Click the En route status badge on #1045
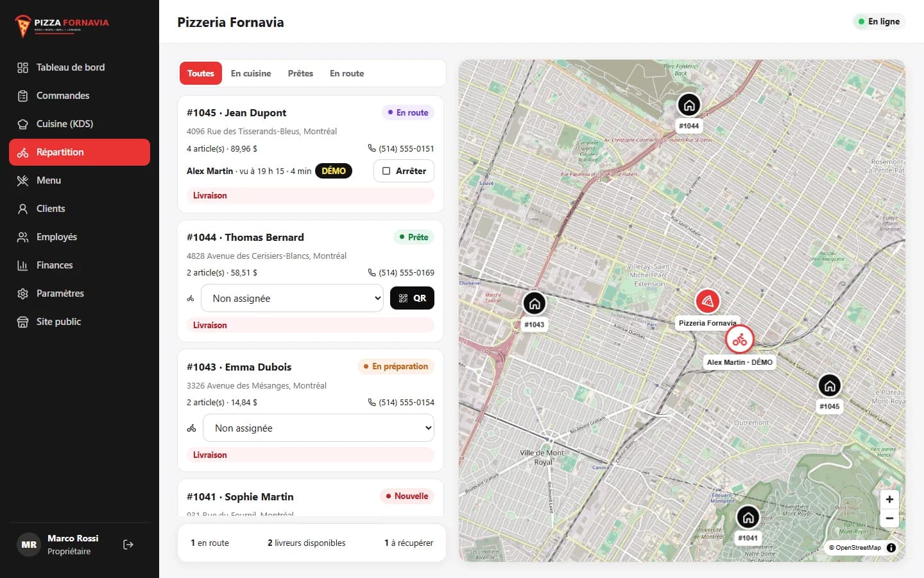Screen dimensions: 924x578 coord(408,112)
